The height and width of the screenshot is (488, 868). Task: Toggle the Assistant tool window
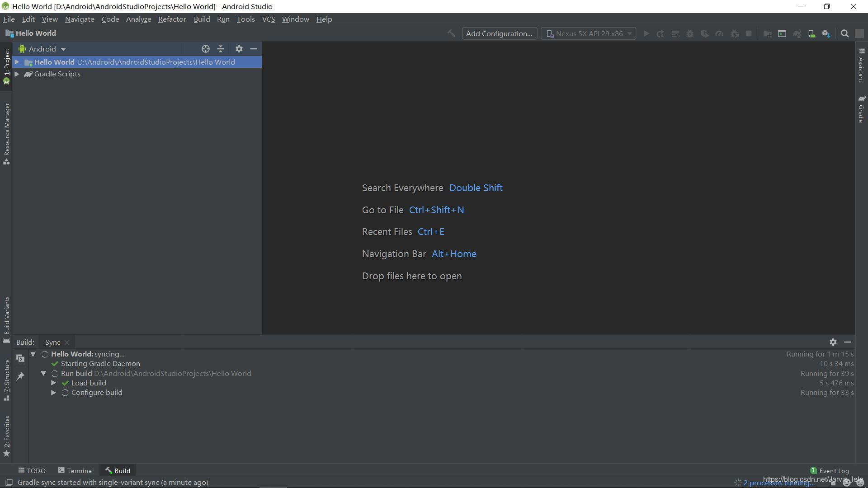click(861, 66)
